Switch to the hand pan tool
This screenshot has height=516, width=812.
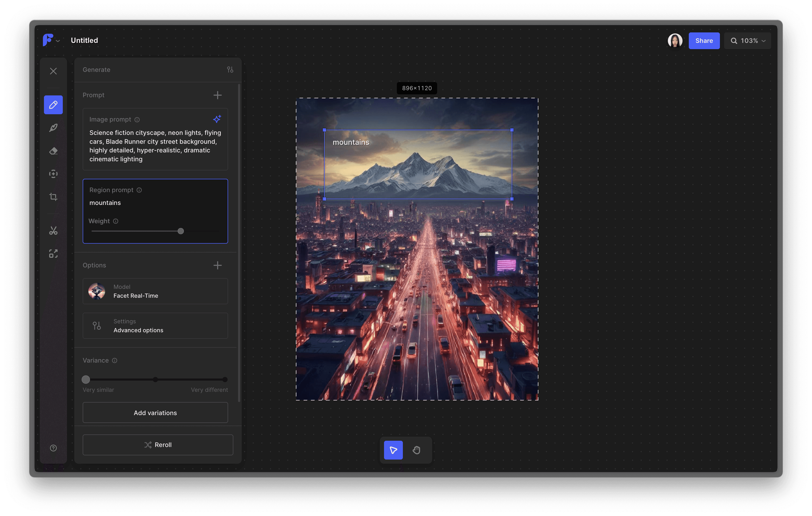(x=416, y=450)
